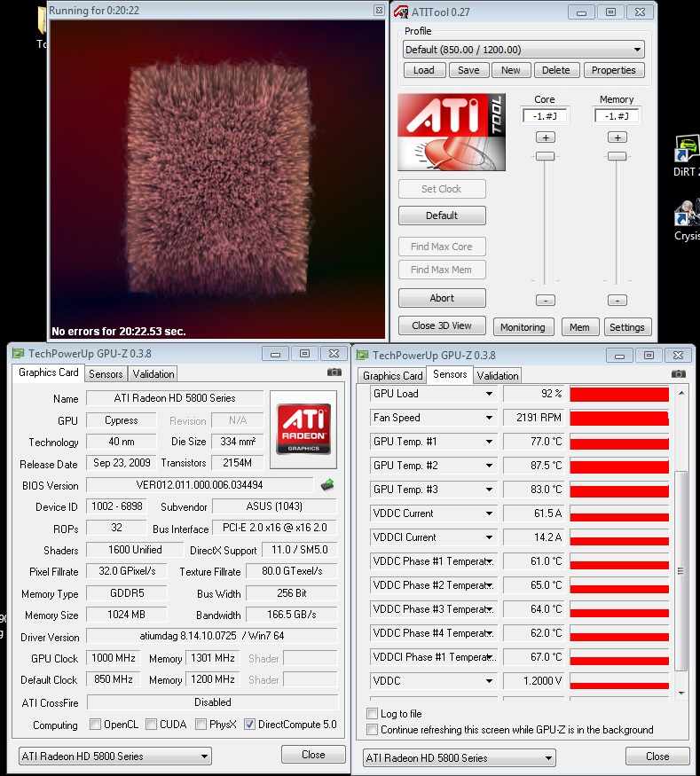
Task: Click the Core clock minus button
Action: [x=546, y=300]
